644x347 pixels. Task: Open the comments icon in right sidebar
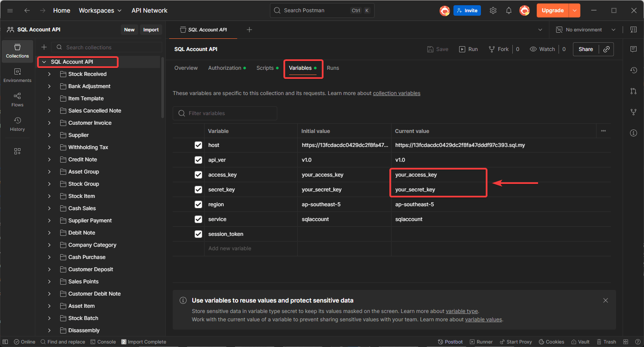634,49
